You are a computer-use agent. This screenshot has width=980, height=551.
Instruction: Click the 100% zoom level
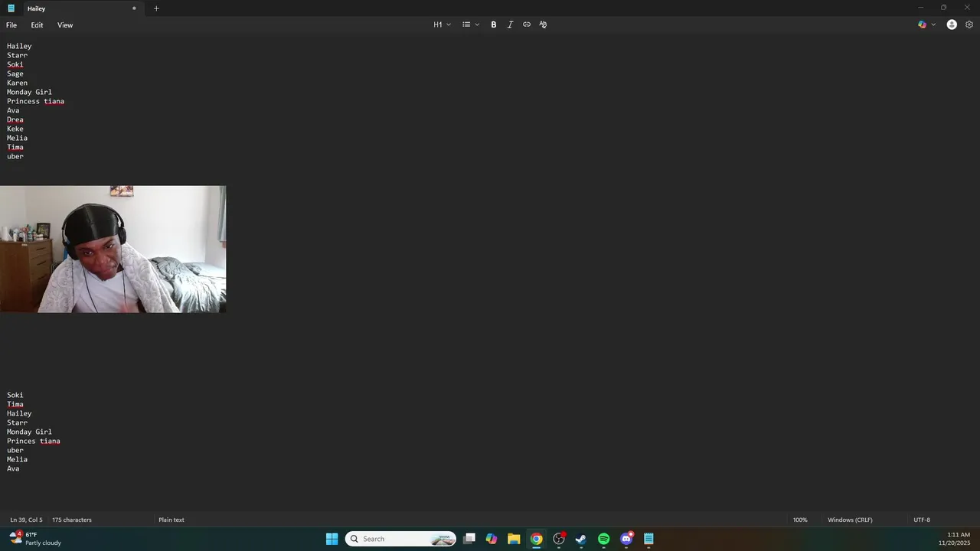(800, 520)
